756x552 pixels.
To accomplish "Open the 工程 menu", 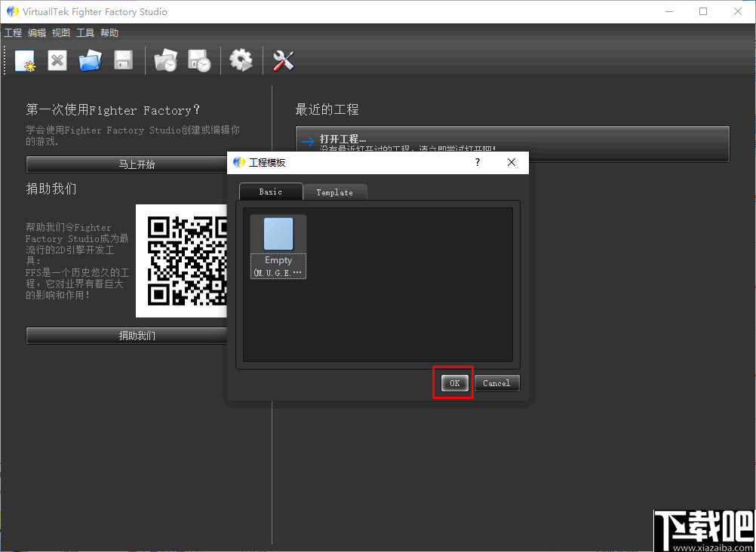I will tap(13, 32).
